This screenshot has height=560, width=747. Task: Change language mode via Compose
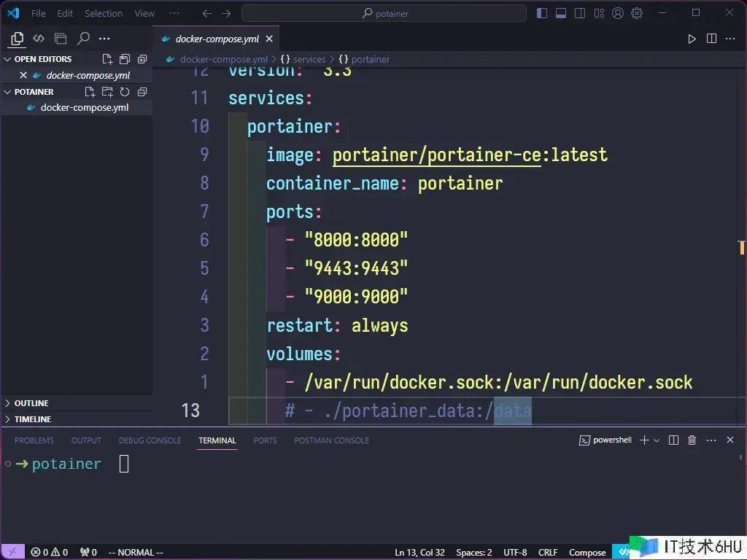tap(587, 553)
